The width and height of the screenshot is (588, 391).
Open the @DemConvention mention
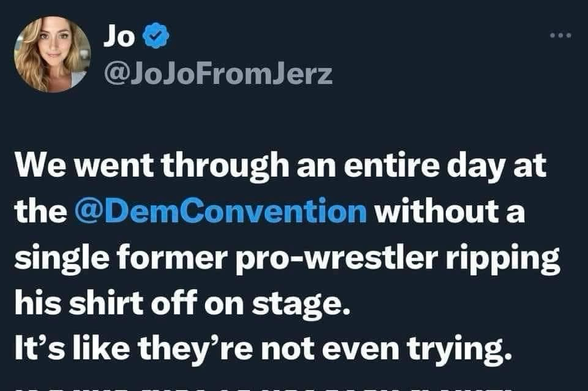[220, 211]
